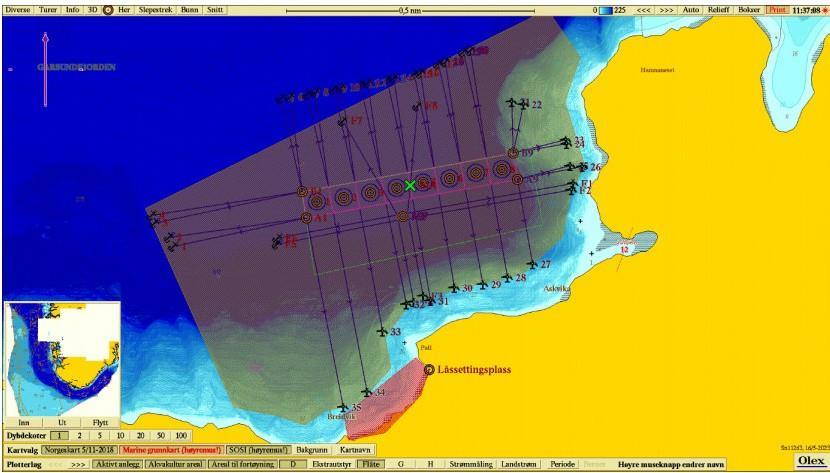830x473 pixels.
Task: Click the Låssettingsplass circular marker
Action: pos(429,369)
